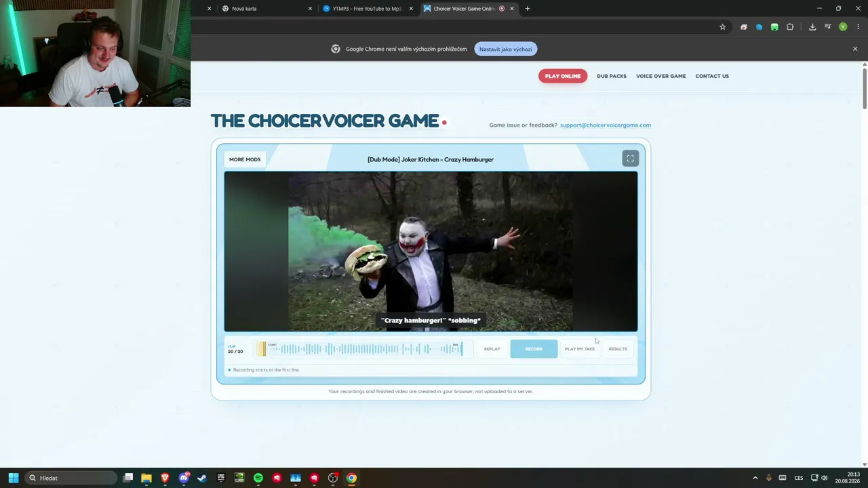Switch the CES keyboard language indicator

click(799, 478)
